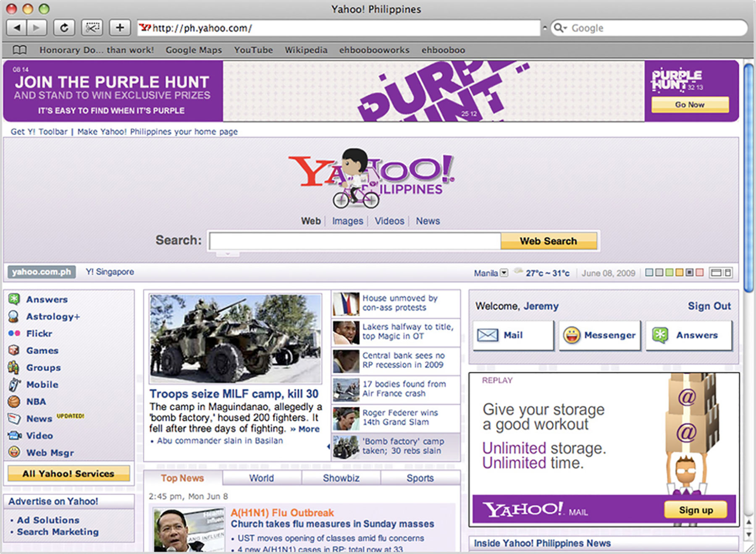This screenshot has width=756, height=554.
Task: Click the Mobile phone icon
Action: (14, 384)
